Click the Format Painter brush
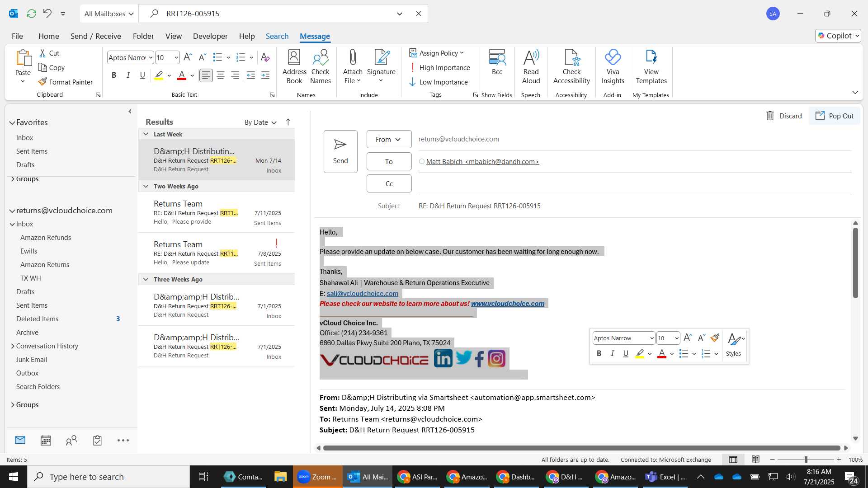The image size is (868, 488). pyautogui.click(x=66, y=82)
